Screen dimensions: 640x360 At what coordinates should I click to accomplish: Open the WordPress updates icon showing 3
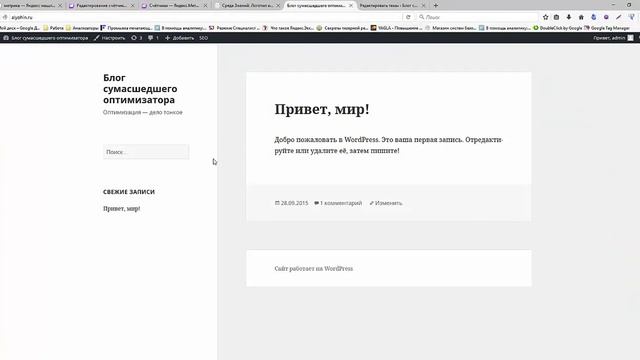(137, 38)
